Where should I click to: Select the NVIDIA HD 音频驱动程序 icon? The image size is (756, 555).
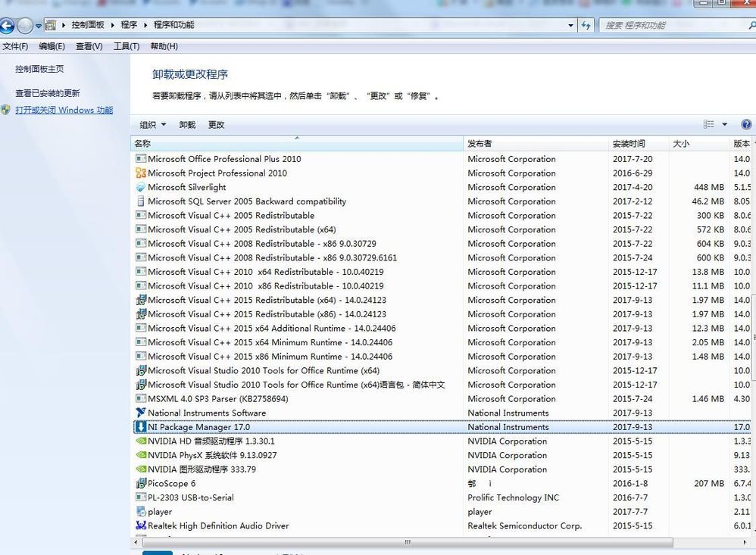pos(141,441)
